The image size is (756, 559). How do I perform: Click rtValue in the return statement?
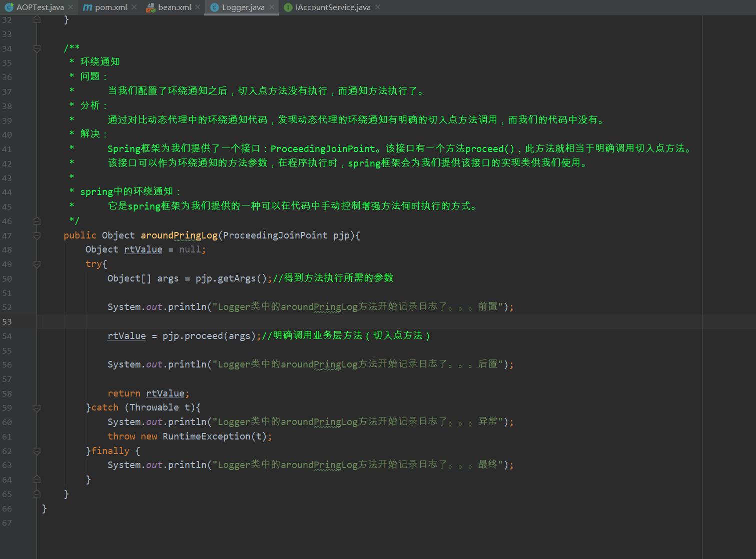(165, 393)
